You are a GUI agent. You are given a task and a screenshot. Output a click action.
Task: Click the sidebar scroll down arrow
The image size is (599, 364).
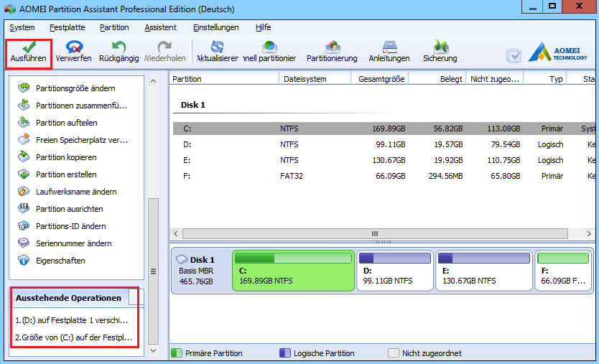(x=153, y=350)
